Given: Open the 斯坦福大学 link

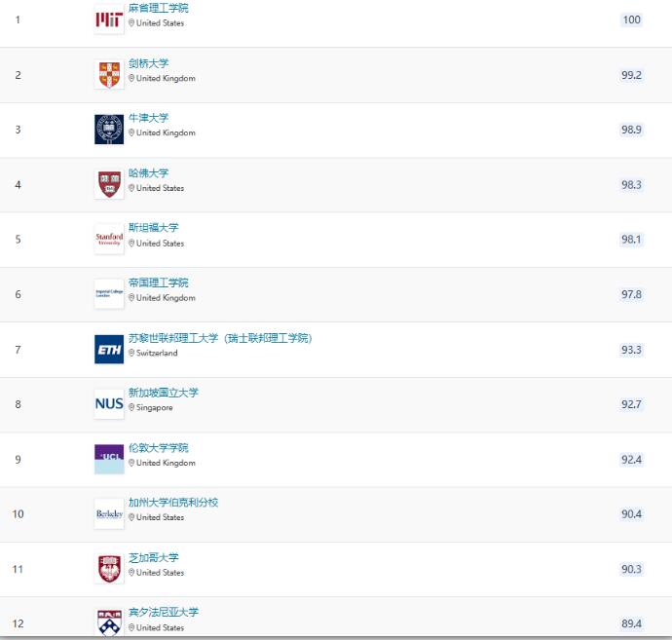Looking at the screenshot, I should (154, 228).
